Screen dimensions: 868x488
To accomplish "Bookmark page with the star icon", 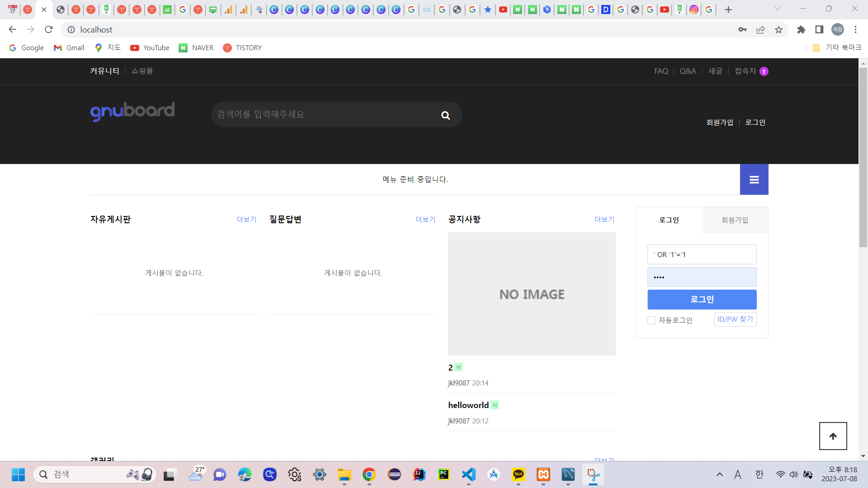I will [778, 30].
